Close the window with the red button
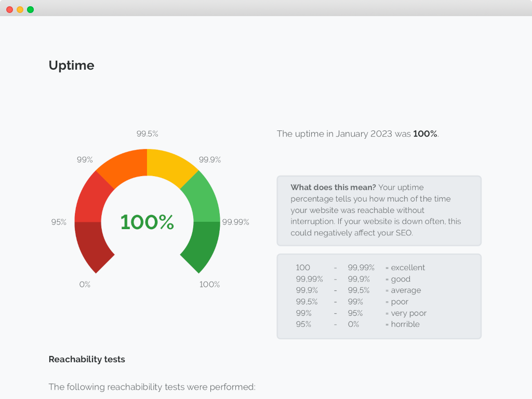 pos(9,9)
